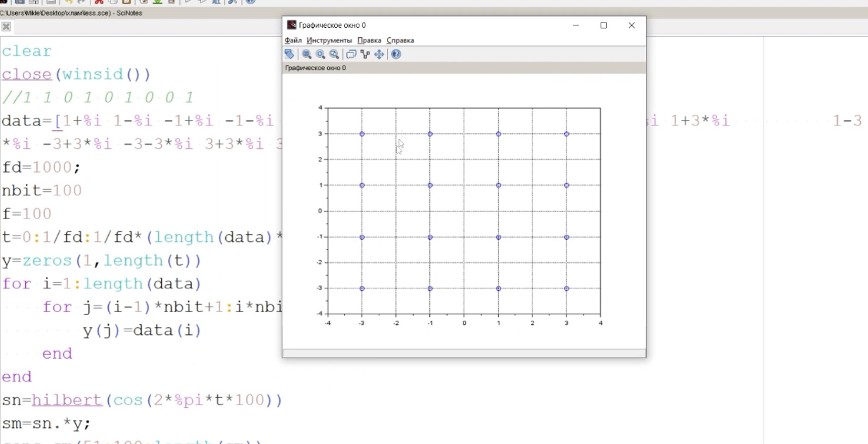Click the plot point at x=-1, y=1
The height and width of the screenshot is (444, 868).
(x=430, y=185)
